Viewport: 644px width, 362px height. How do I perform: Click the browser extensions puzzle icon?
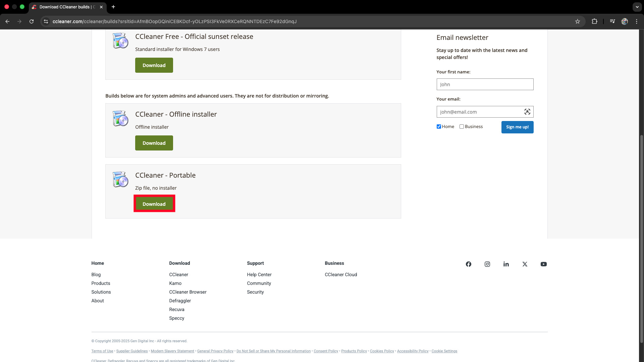[x=594, y=21]
